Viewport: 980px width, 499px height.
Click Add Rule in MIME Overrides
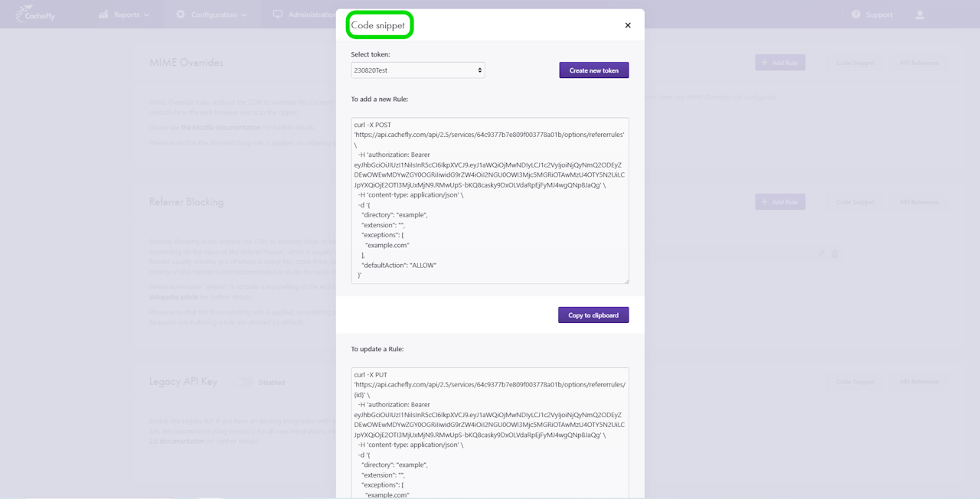tap(779, 63)
